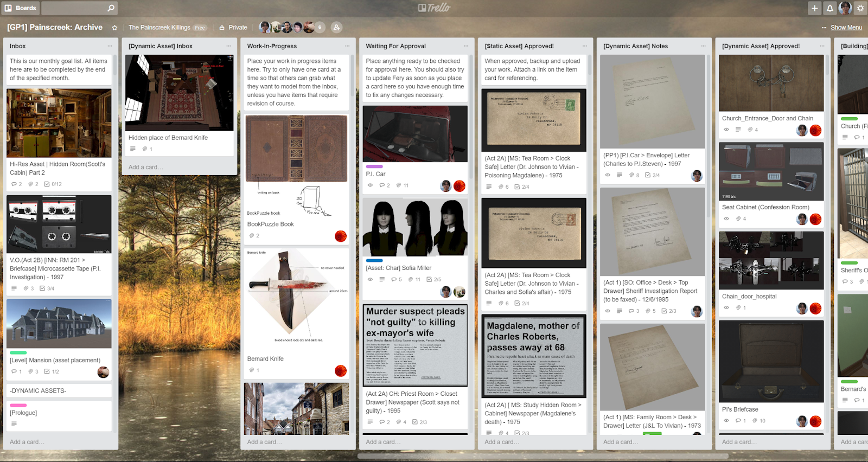The width and height of the screenshot is (868, 462).
Task: Click checklist badge 3/4 on Microcassette Tape card
Action: (47, 288)
